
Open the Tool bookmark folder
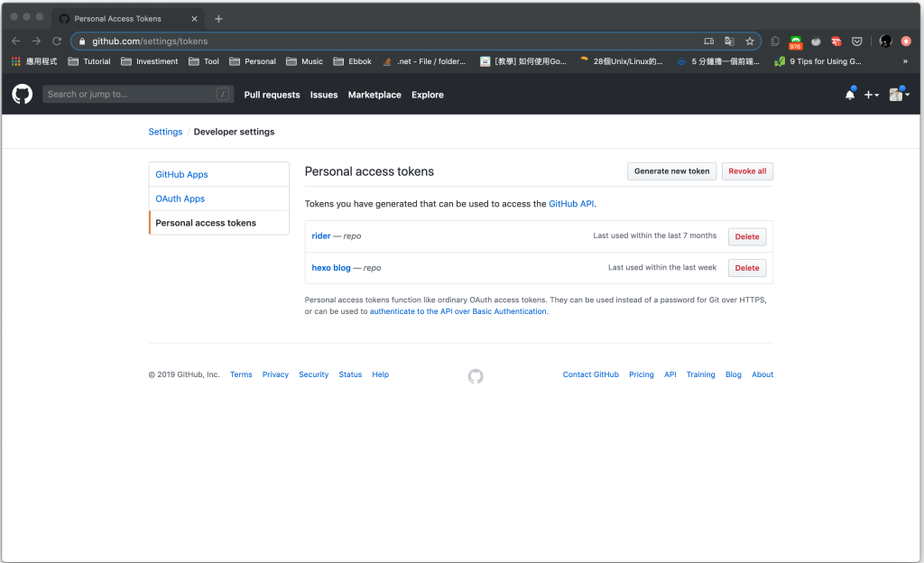pyautogui.click(x=203, y=61)
